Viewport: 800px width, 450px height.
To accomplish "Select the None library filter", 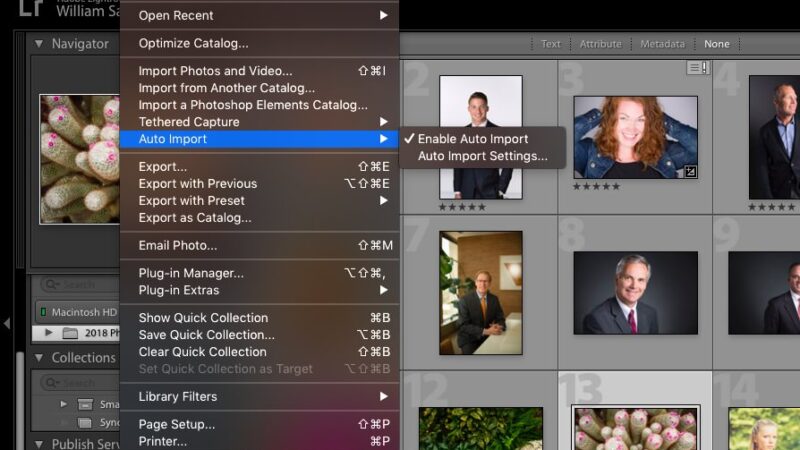I will point(716,44).
